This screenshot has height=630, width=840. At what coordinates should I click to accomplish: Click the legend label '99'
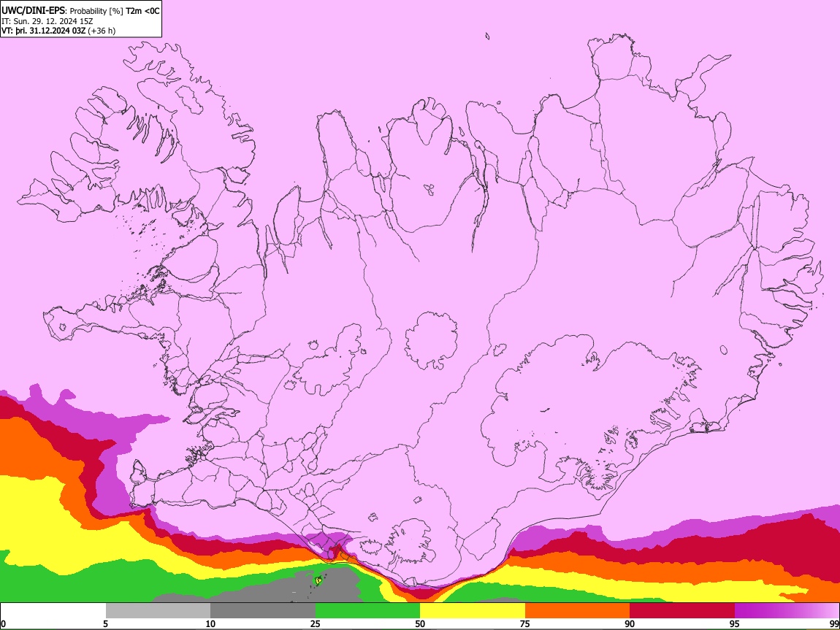pos(833,624)
